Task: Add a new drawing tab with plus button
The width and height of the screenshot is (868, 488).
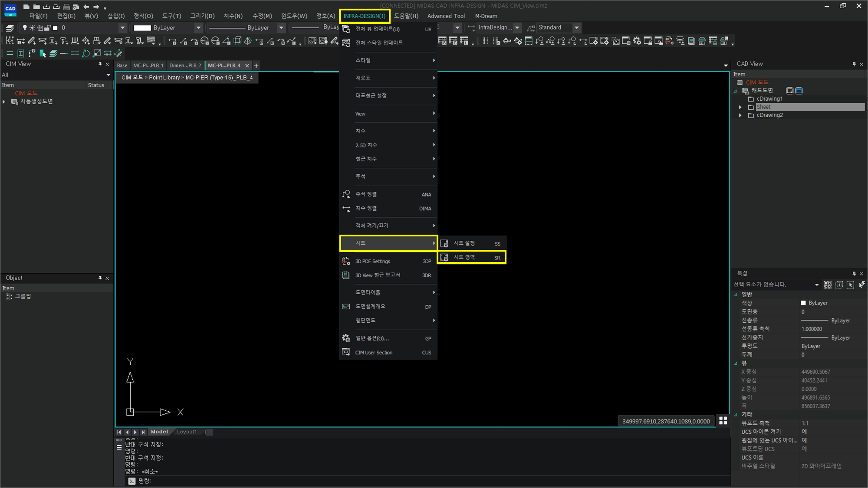Action: click(x=256, y=66)
